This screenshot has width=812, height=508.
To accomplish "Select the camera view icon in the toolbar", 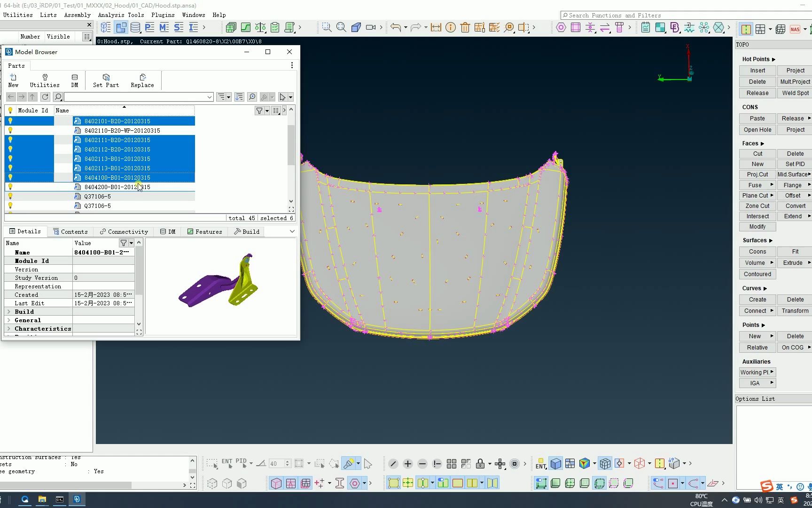I will (x=370, y=27).
